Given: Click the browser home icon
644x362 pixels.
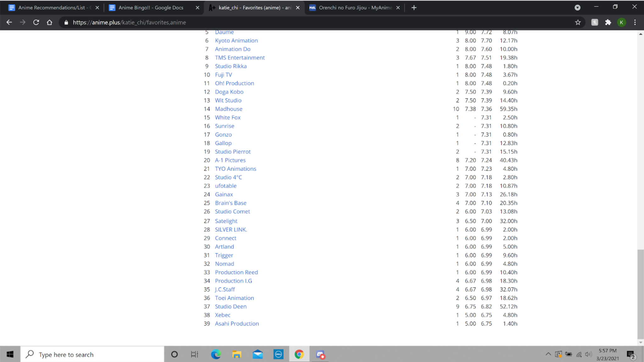Looking at the screenshot, I should [49, 22].
